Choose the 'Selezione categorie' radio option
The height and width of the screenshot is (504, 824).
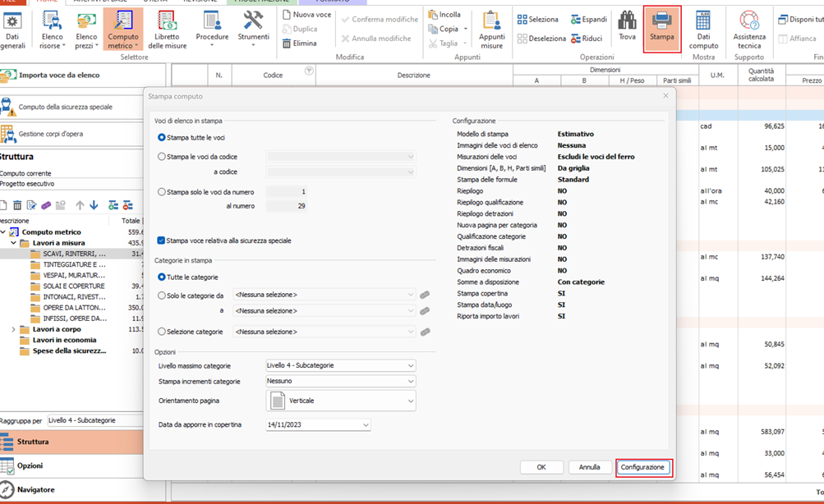162,332
